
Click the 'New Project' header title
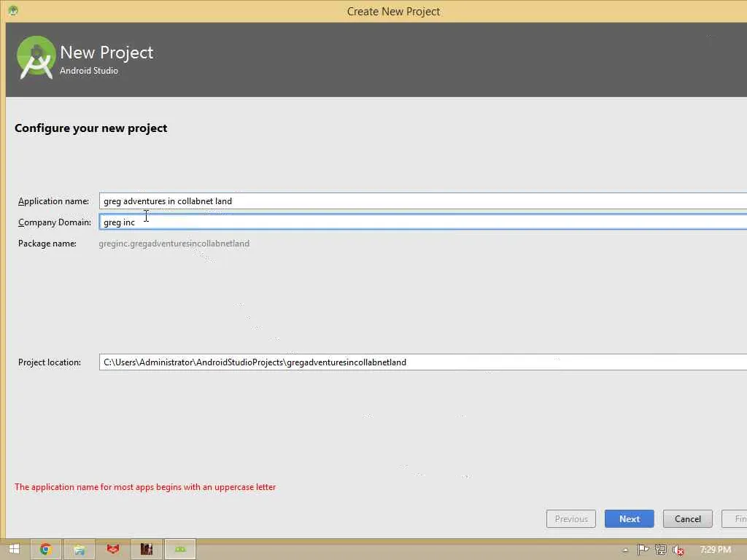tap(107, 52)
